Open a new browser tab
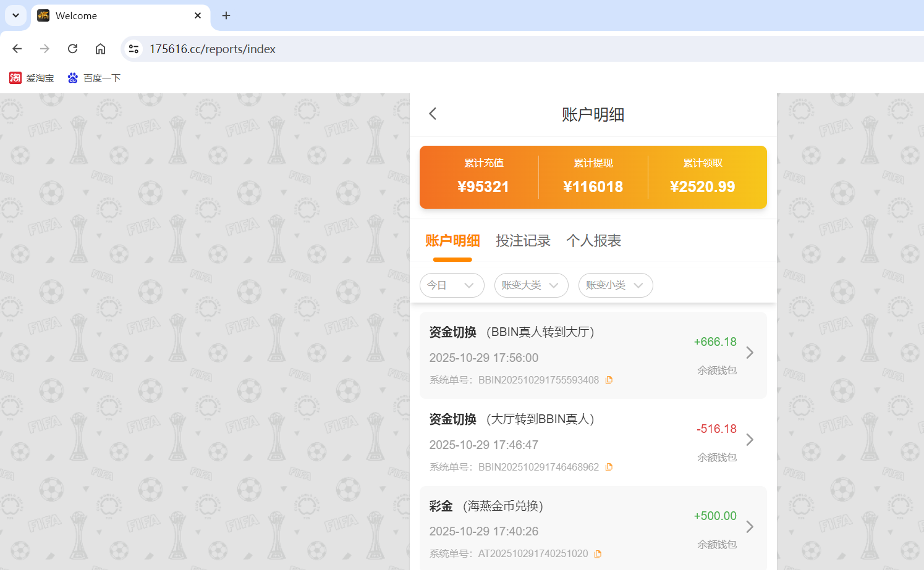Screen dimensions: 924x570 (x=226, y=15)
